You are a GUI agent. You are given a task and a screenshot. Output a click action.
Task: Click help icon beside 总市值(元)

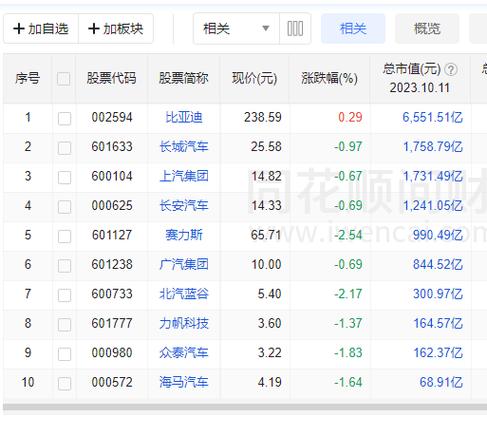click(451, 70)
